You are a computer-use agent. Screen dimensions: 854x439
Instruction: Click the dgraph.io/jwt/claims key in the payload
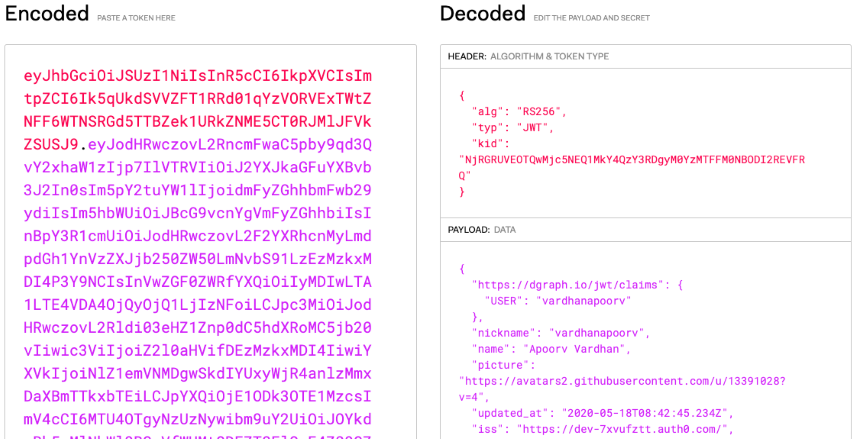pos(570,284)
